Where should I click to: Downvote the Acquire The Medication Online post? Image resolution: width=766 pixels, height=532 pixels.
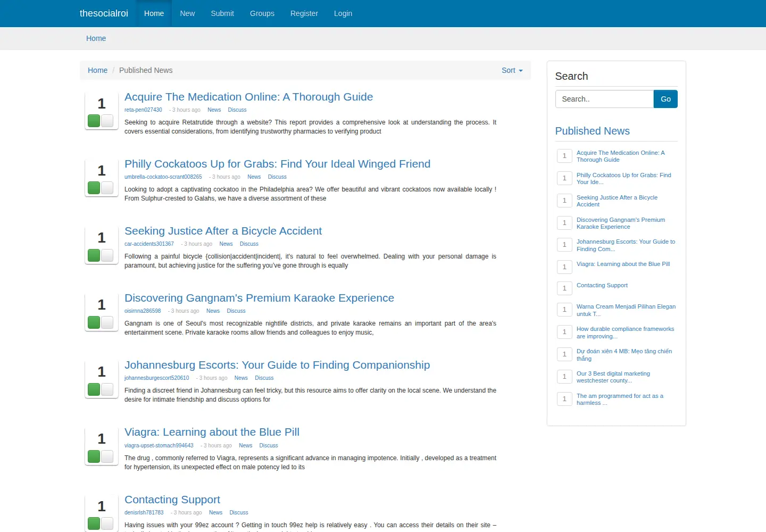107,121
